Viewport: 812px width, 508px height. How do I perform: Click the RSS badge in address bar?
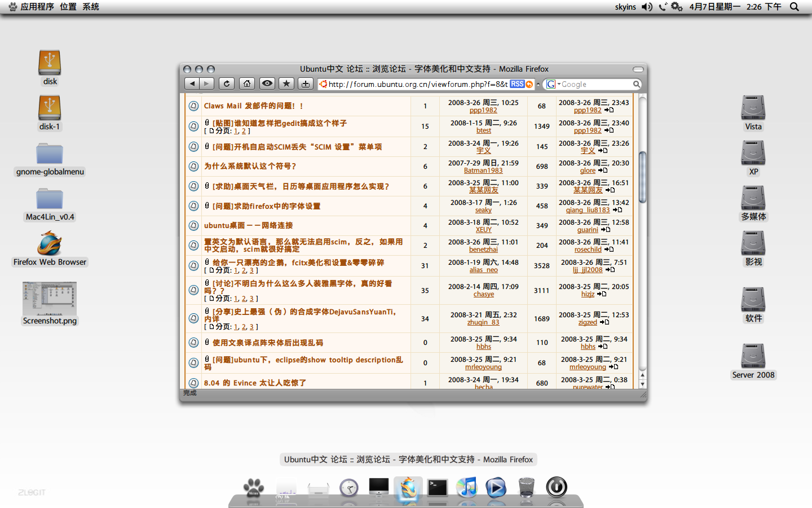tap(517, 84)
